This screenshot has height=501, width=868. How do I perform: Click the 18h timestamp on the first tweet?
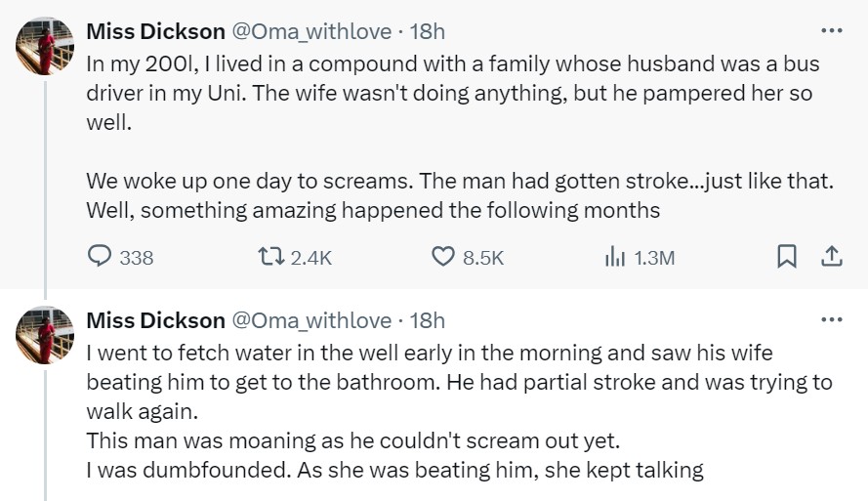427,31
